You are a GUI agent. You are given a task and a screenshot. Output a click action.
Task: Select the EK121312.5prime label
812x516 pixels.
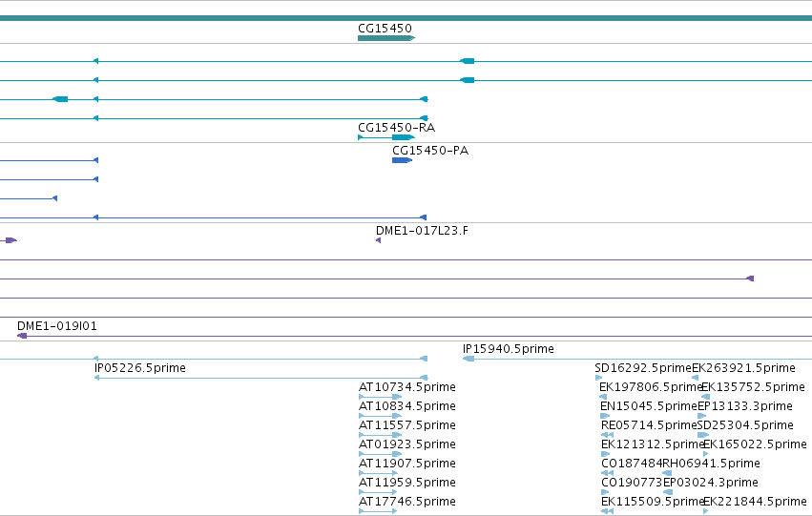click(x=653, y=444)
